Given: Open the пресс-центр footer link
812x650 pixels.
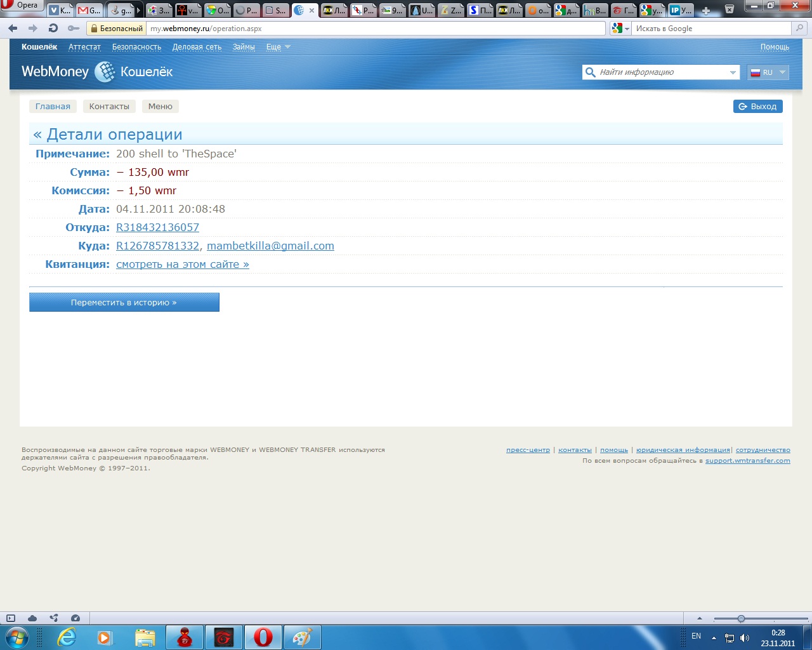Looking at the screenshot, I should [x=528, y=450].
